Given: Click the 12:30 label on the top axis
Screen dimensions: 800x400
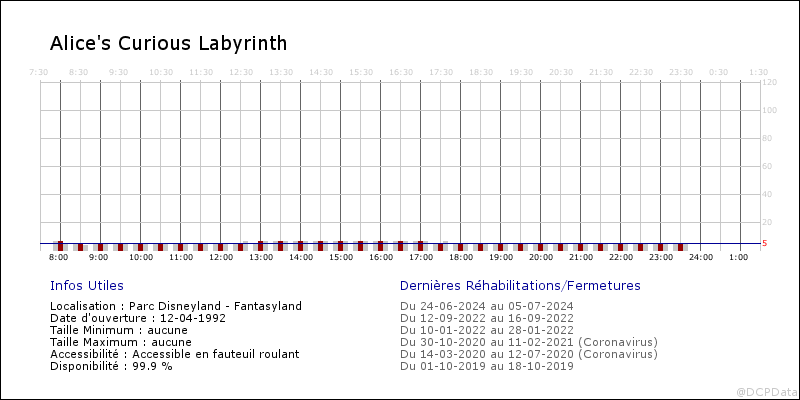Looking at the screenshot, I should pyautogui.click(x=241, y=72).
